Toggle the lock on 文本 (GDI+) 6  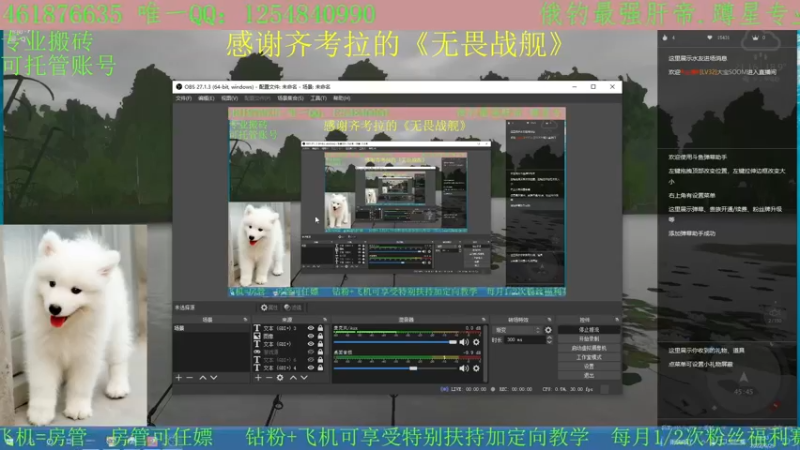point(320,360)
